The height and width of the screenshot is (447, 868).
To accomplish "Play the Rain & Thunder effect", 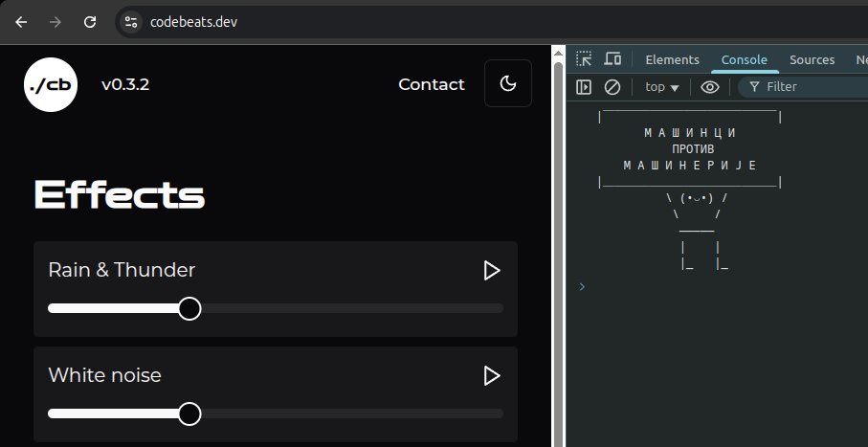I will click(492, 271).
